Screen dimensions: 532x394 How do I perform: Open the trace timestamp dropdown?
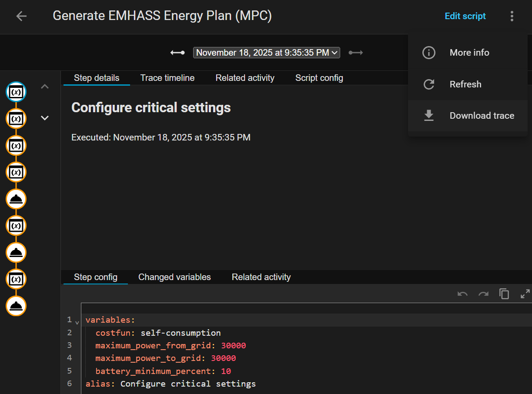click(266, 53)
